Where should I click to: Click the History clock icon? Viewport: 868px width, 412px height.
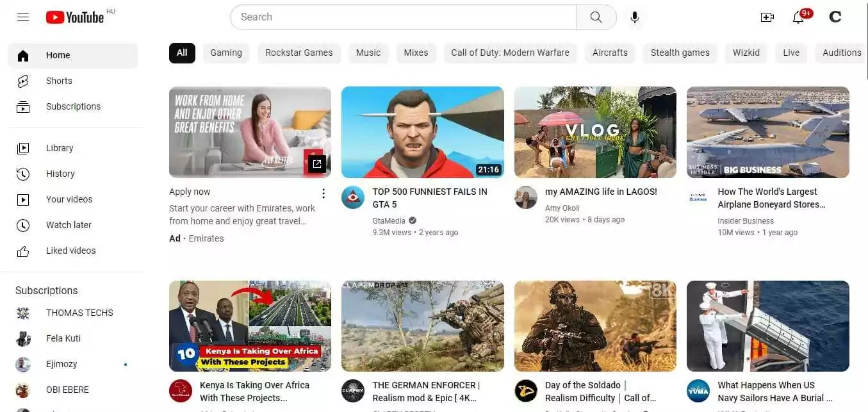point(23,174)
